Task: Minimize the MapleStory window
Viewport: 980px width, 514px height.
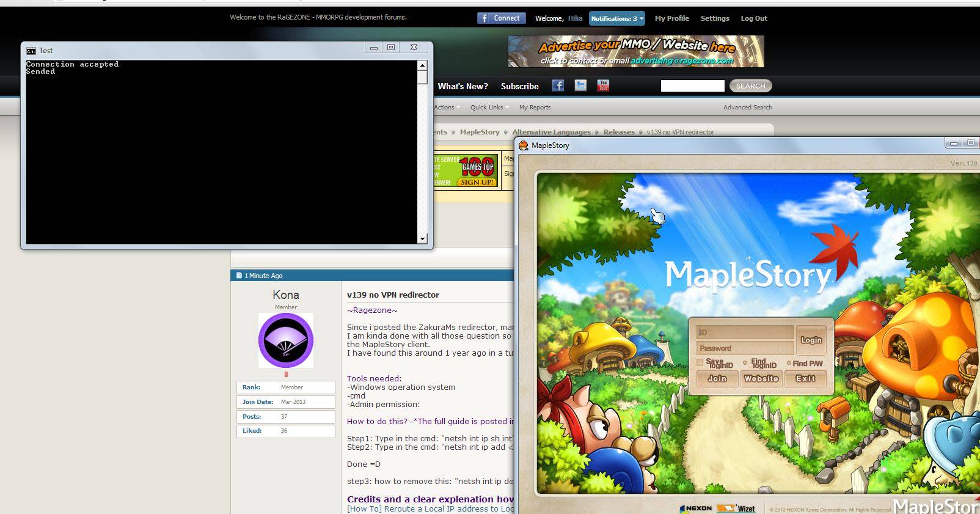Action: coord(953,143)
